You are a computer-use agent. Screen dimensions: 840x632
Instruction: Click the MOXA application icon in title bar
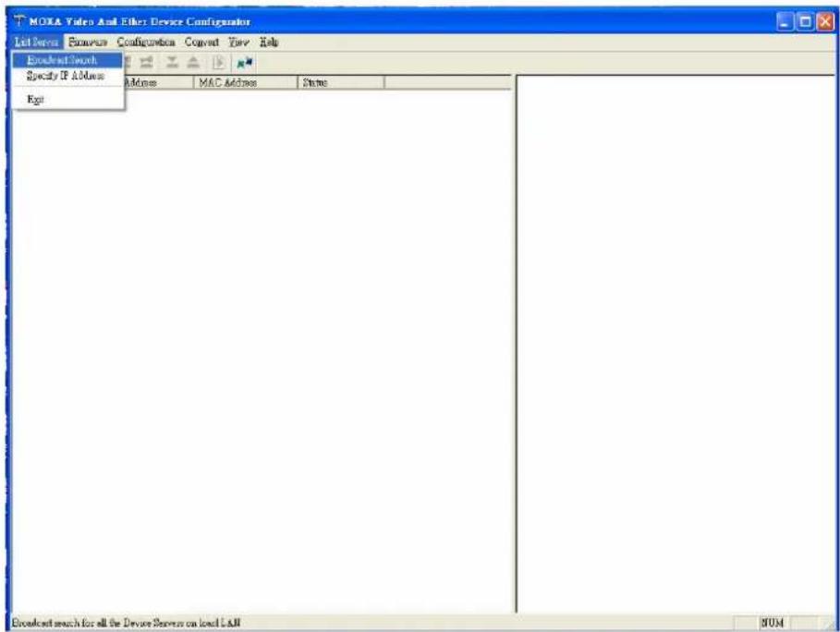[x=19, y=21]
